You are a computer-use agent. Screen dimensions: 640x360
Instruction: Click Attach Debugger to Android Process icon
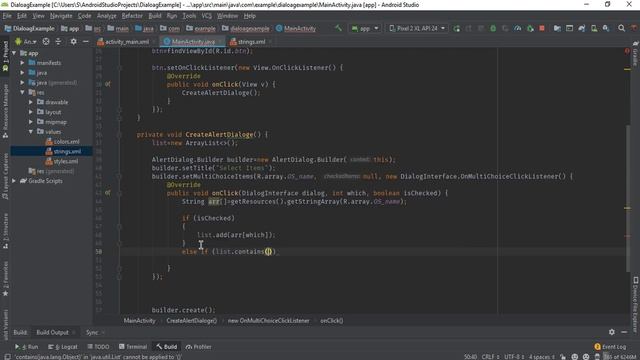coord(530,28)
